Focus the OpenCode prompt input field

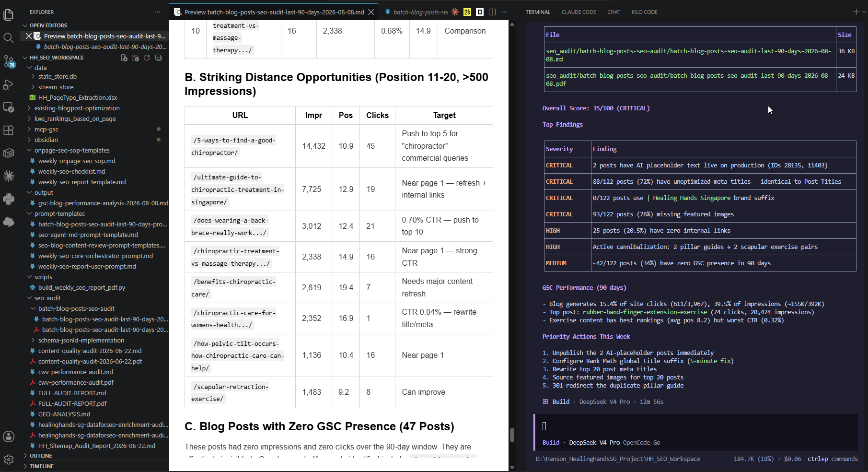[695, 426]
